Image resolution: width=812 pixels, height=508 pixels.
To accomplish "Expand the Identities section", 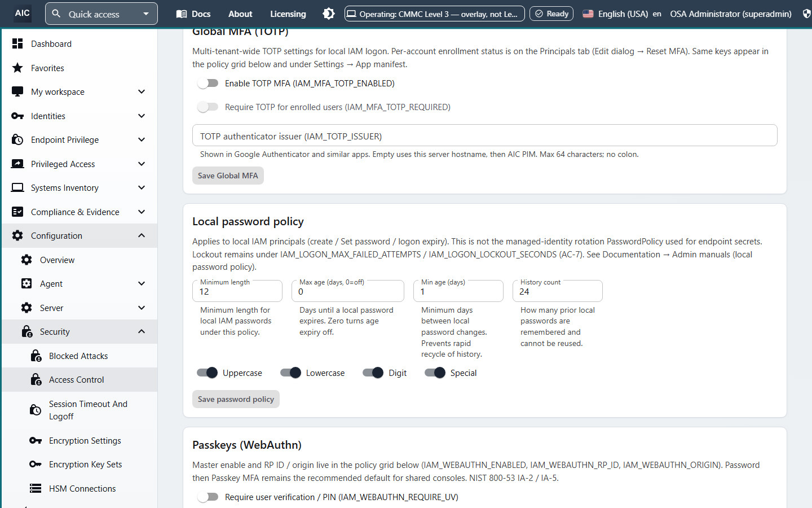I will (x=142, y=116).
